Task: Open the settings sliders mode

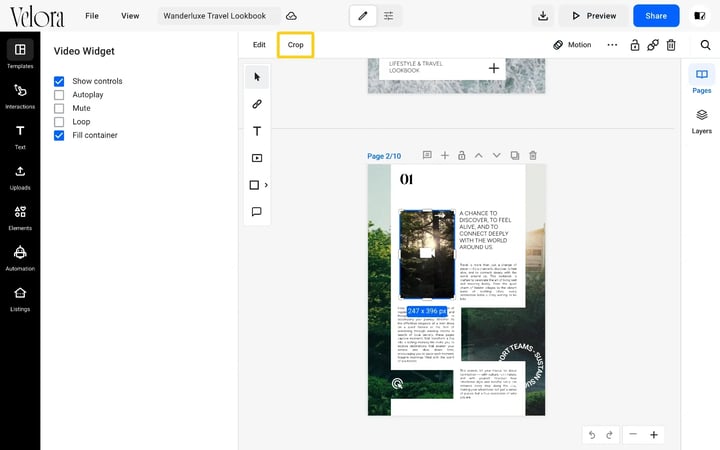Action: point(388,16)
